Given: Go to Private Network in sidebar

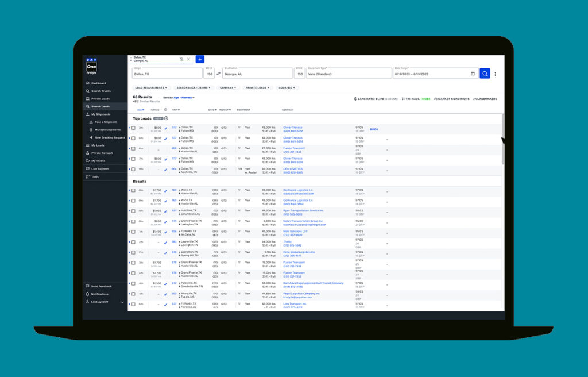Looking at the screenshot, I should pyautogui.click(x=102, y=153).
